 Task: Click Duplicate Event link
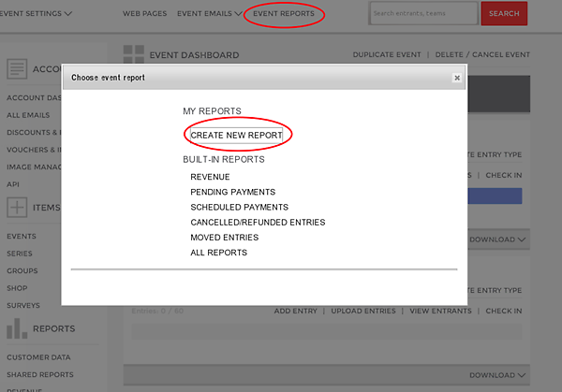[387, 55]
